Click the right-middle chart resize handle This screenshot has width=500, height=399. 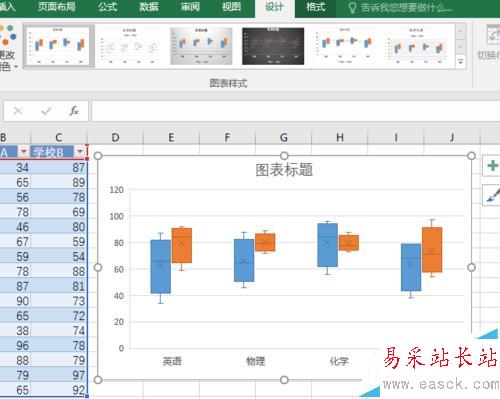coord(471,267)
